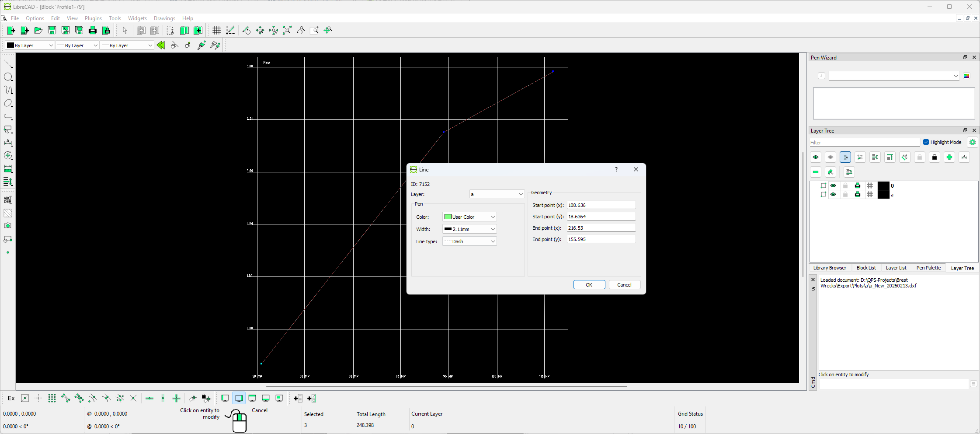Toggle visibility eye of layer a
Image resolution: width=980 pixels, height=434 pixels.
point(833,195)
